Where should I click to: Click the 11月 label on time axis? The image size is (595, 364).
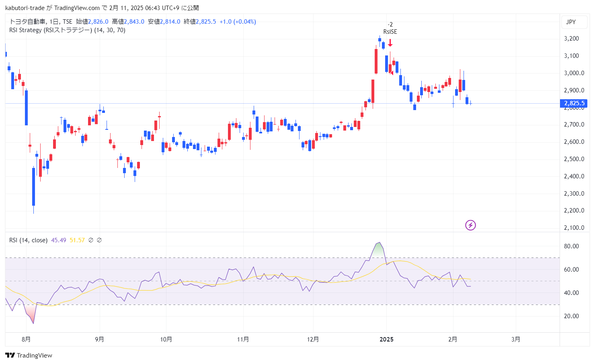pyautogui.click(x=243, y=339)
